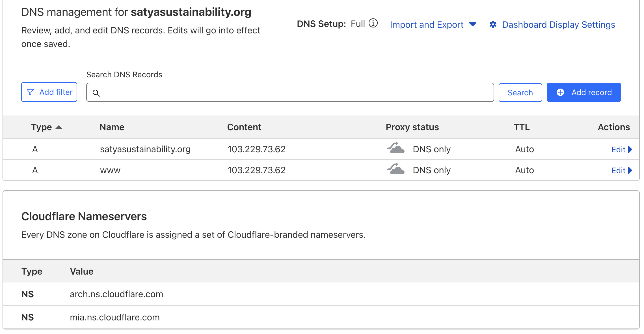The width and height of the screenshot is (644, 334).
Task: Click the IP 103.229.73.62 in satyasustainability.org row
Action: pos(257,149)
